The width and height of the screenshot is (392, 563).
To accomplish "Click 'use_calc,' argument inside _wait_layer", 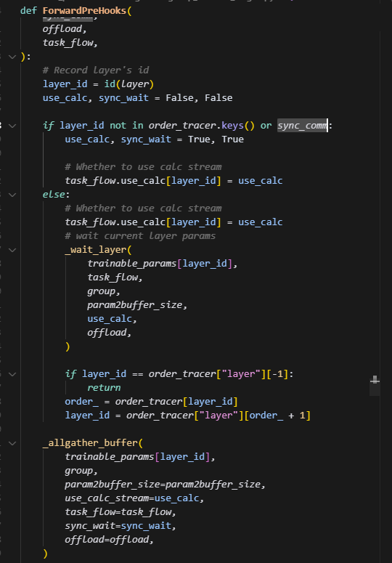I will (x=113, y=318).
